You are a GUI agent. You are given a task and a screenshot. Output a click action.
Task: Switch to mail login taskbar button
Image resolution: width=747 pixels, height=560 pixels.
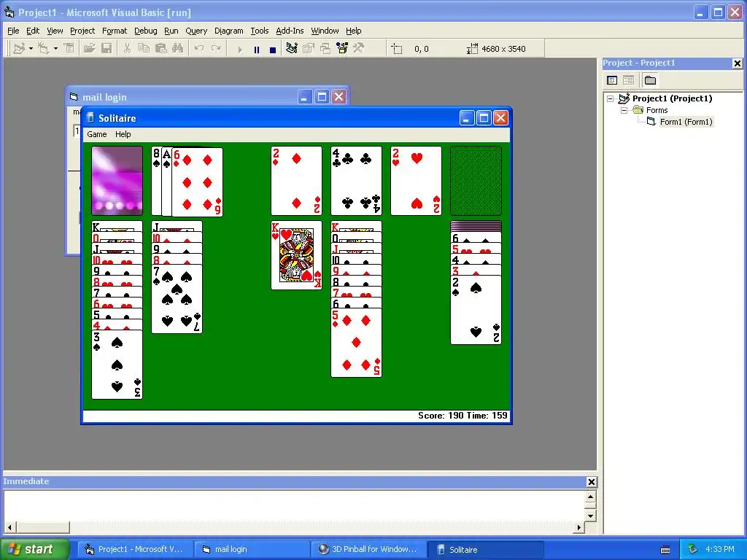click(252, 549)
